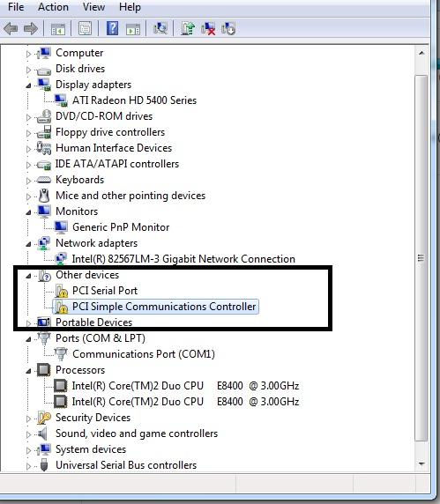The image size is (440, 504).
Task: Click Scan for hardware changes icon
Action: point(160,28)
